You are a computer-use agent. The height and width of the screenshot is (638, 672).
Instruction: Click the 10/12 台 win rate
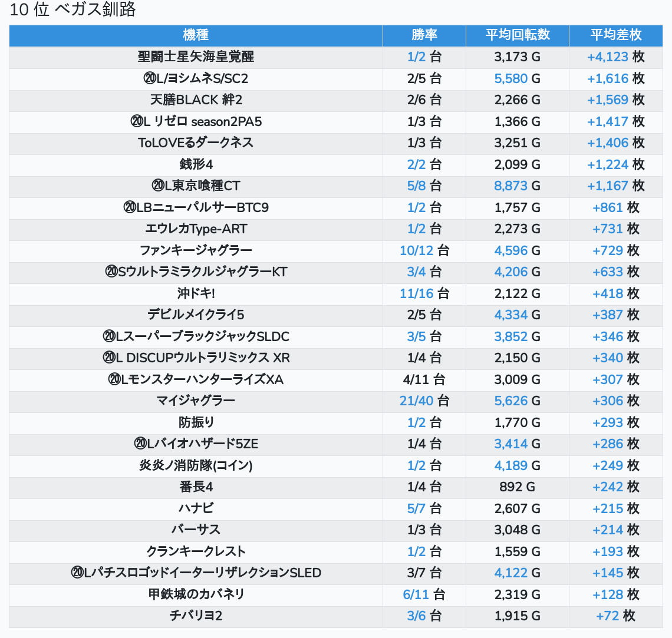tap(424, 250)
